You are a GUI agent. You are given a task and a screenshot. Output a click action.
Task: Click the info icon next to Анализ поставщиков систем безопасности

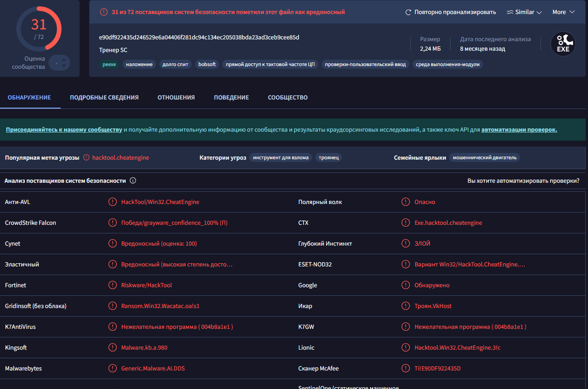pos(133,180)
